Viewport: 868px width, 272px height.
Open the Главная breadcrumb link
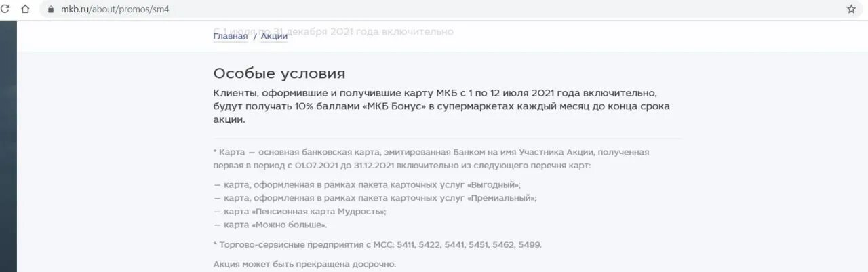tap(231, 36)
